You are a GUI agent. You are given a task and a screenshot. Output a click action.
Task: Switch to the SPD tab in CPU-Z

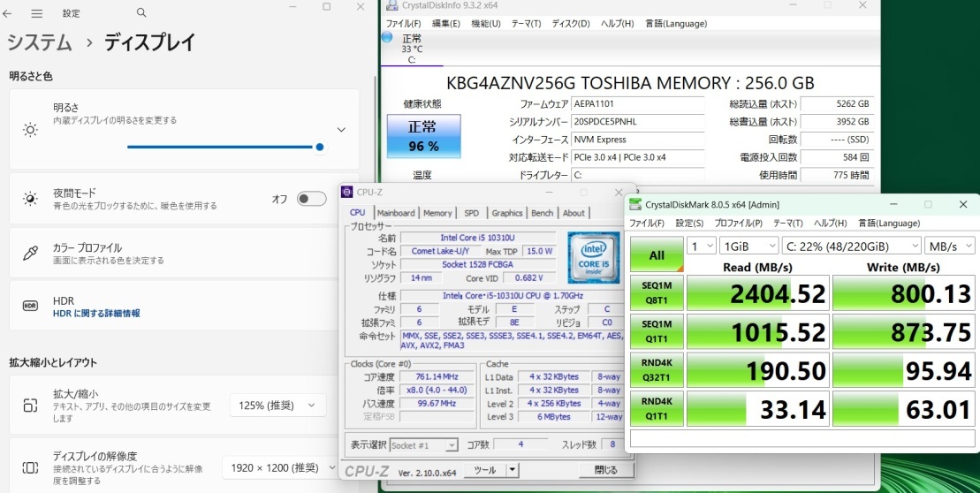pos(471,213)
